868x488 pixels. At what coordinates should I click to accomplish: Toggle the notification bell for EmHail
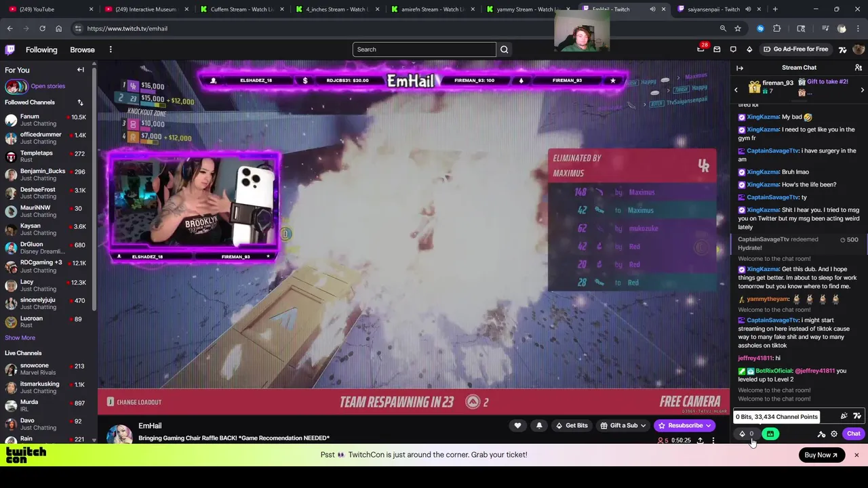pyautogui.click(x=539, y=426)
